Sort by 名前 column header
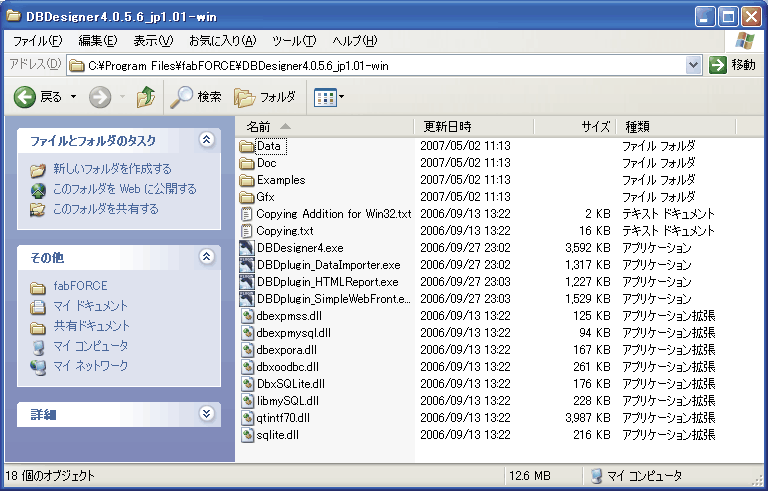The image size is (768, 491). tap(325, 127)
